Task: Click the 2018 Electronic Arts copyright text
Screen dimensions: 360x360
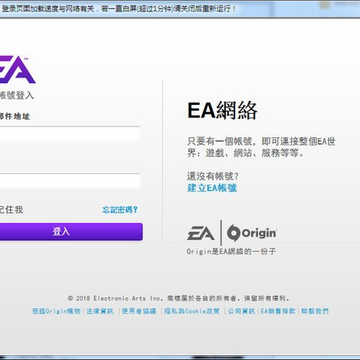Action: point(179,298)
